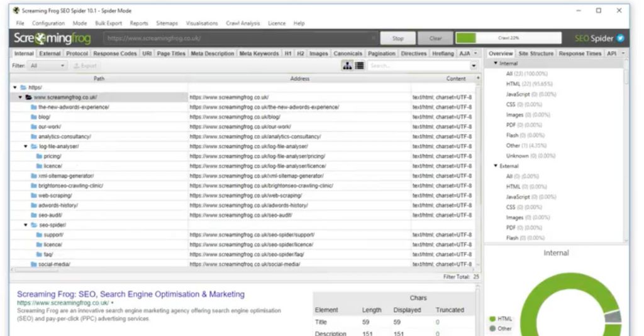This screenshot has width=644, height=336.
Task: Open the Response Times tab
Action: (580, 53)
